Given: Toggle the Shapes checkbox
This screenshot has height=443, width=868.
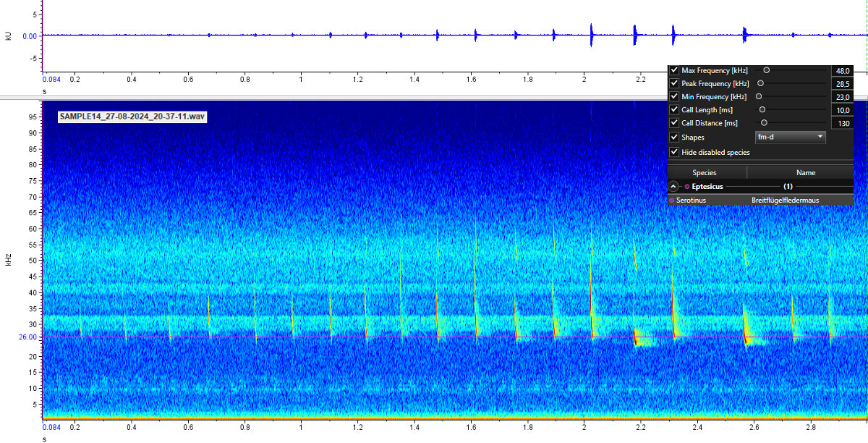Looking at the screenshot, I should click(675, 137).
